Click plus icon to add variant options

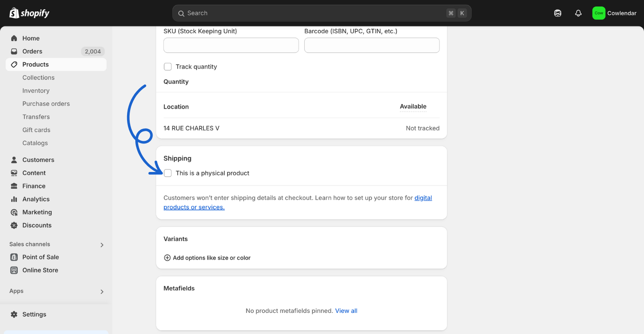pos(167,258)
